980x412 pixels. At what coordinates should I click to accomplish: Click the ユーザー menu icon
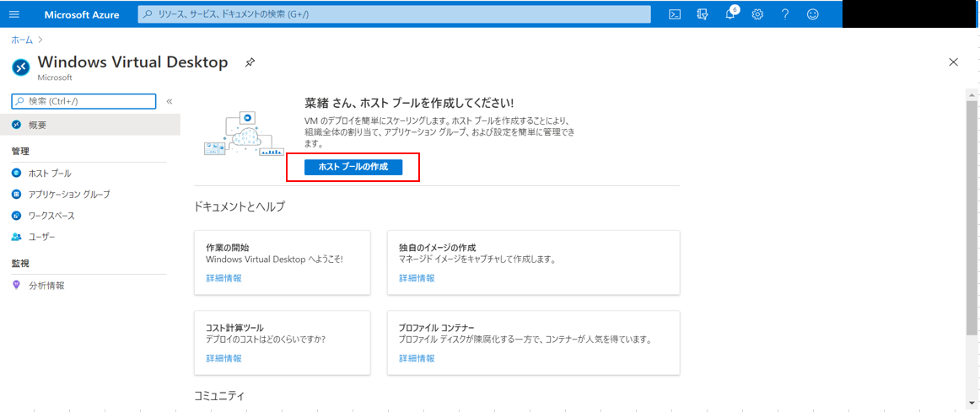tap(16, 238)
